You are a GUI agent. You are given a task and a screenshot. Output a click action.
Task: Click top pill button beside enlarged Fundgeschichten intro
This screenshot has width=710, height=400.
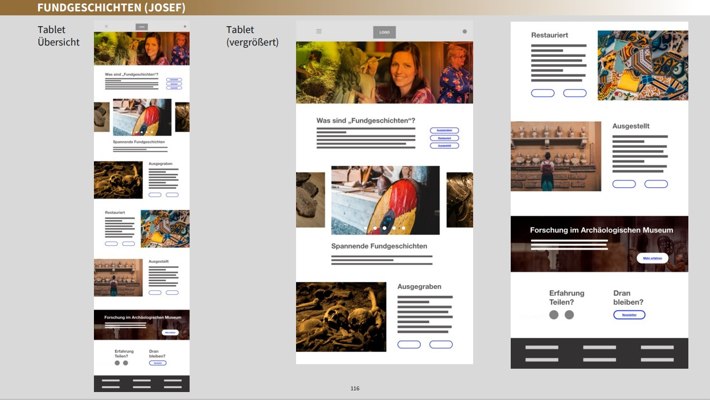(x=444, y=130)
